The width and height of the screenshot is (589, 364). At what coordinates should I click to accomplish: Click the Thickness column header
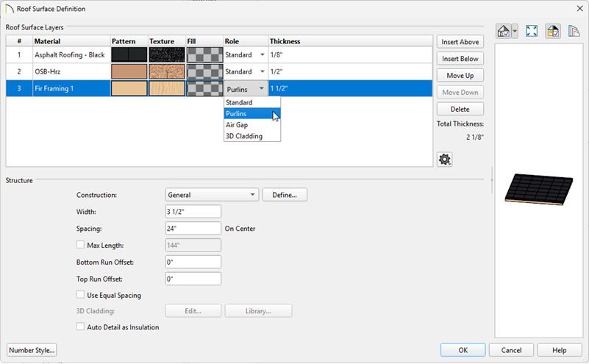(351, 41)
